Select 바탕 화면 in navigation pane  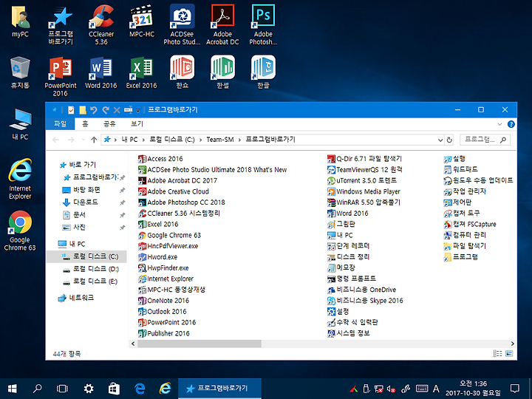(86, 190)
